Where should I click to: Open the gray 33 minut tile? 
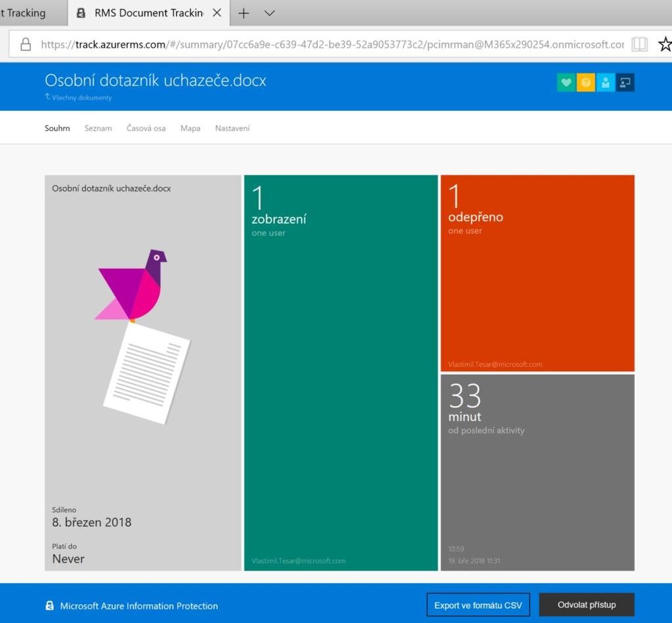[x=537, y=473]
